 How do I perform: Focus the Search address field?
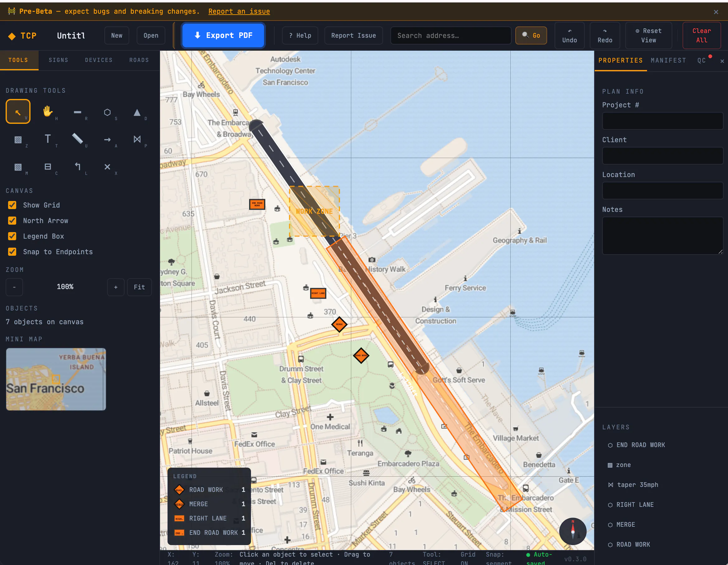point(451,35)
